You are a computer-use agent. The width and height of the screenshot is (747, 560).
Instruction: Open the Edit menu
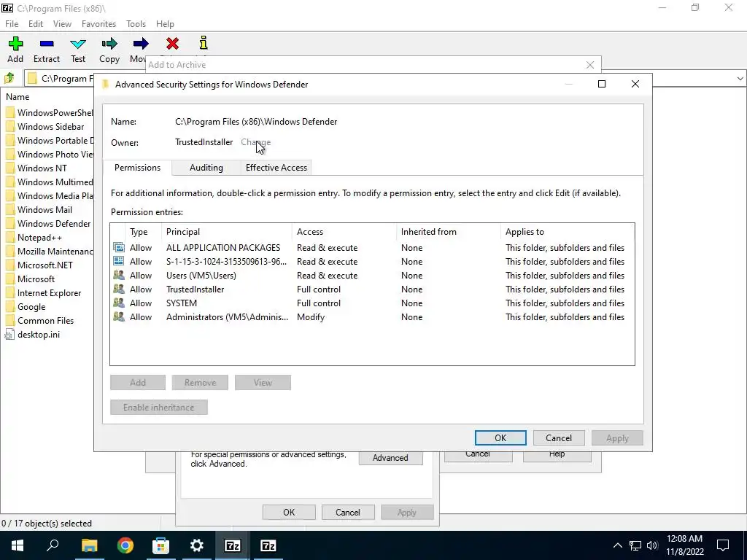coord(36,24)
